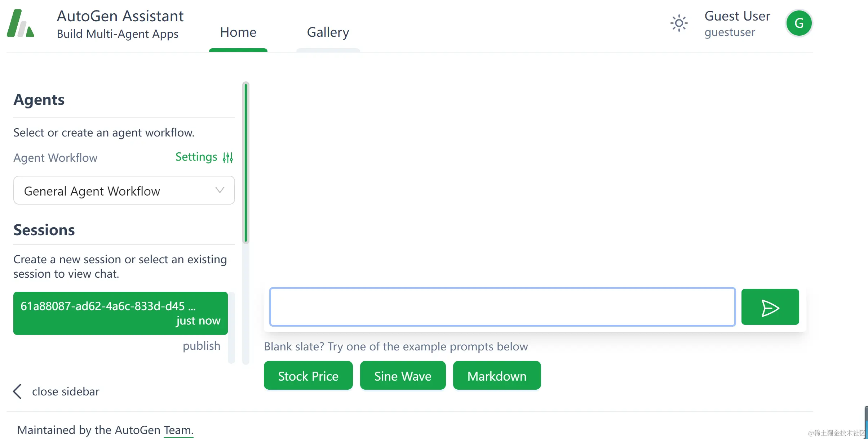The height and width of the screenshot is (439, 868).
Task: Click the green G user avatar
Action: point(799,23)
